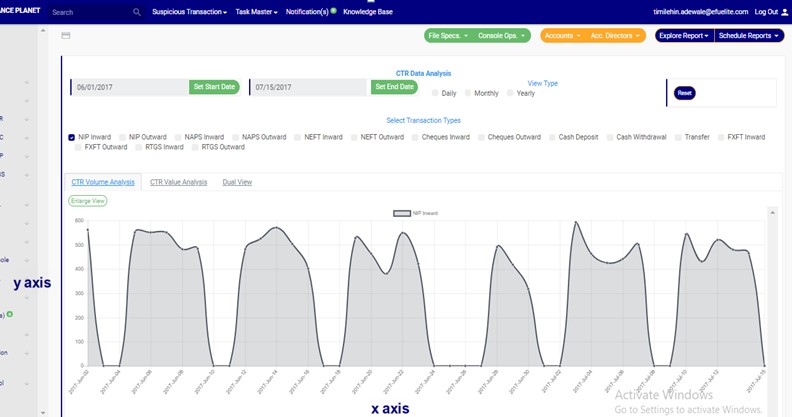Open the Explore Report dropdown
Screen dimensions: 792x417
tap(683, 35)
